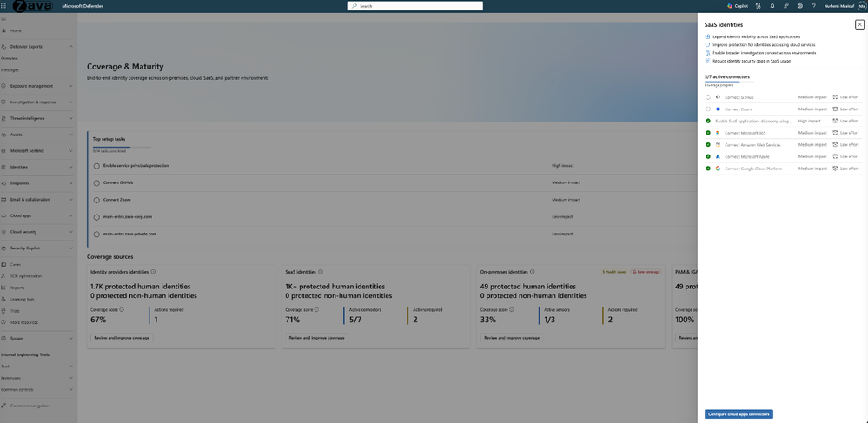This screenshot has width=868, height=423.
Task: Click the icon right of Copilot
Action: click(759, 6)
